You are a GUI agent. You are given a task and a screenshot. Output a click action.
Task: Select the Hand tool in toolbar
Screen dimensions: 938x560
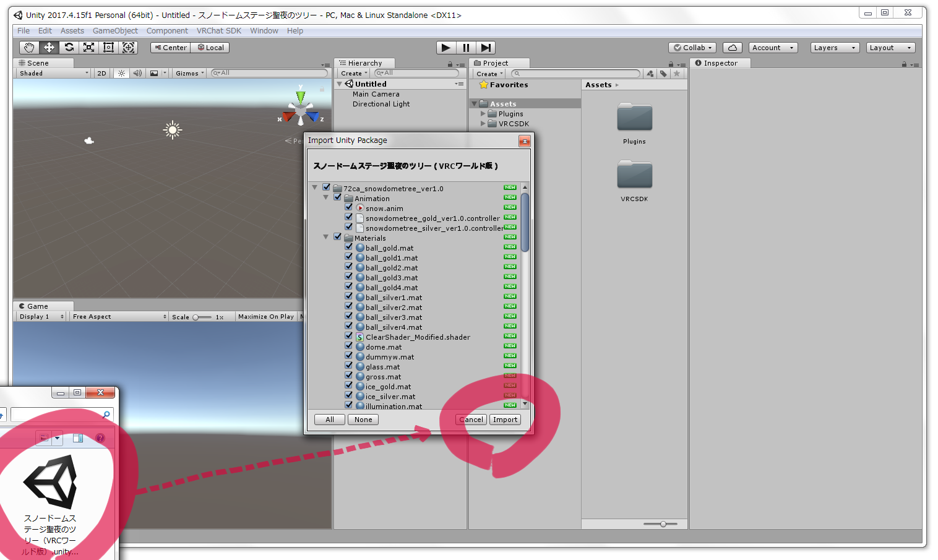(29, 48)
